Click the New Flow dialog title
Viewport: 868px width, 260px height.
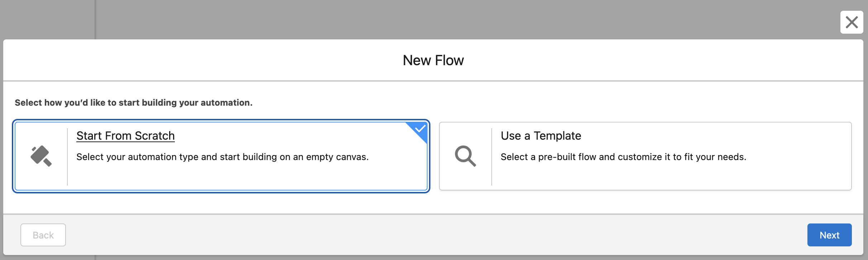(433, 61)
